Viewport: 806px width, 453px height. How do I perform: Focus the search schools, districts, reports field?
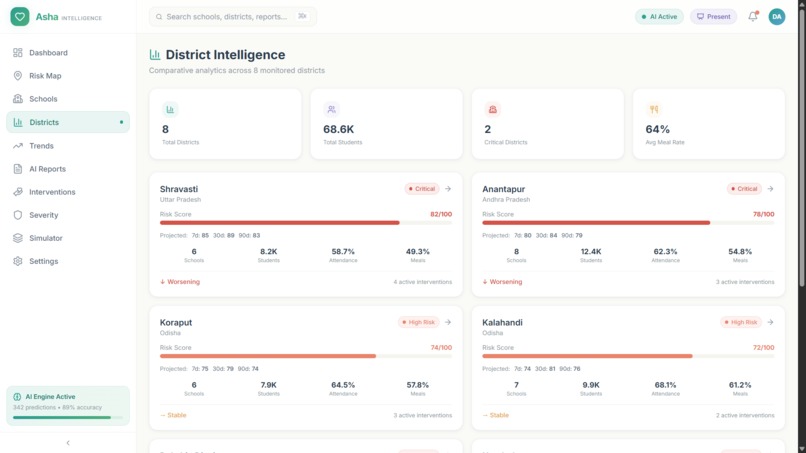(x=232, y=16)
